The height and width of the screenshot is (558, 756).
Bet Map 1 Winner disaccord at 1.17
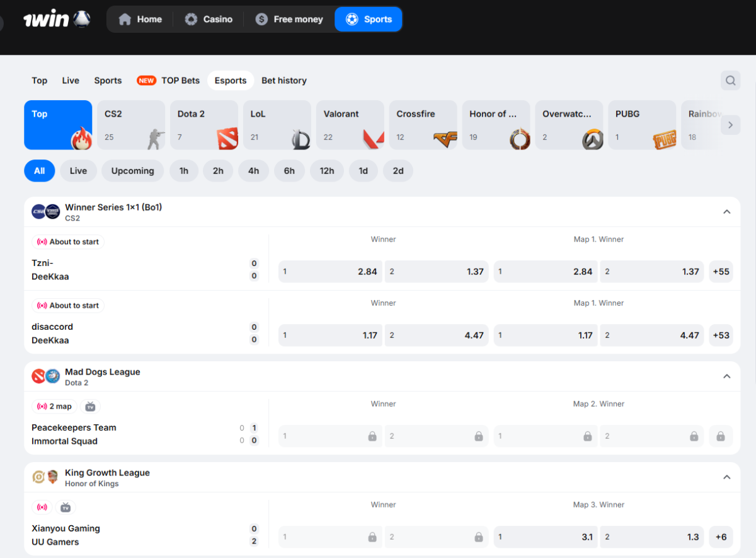pos(546,335)
